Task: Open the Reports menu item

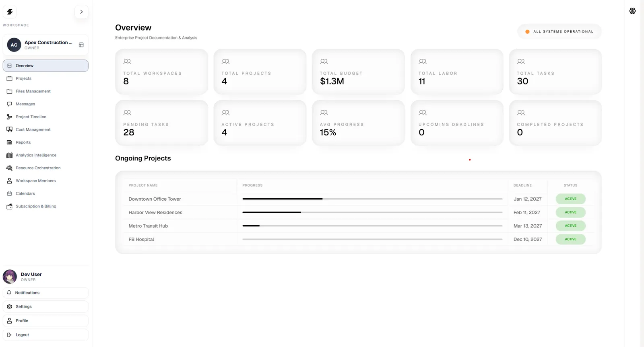Action: pos(45,142)
